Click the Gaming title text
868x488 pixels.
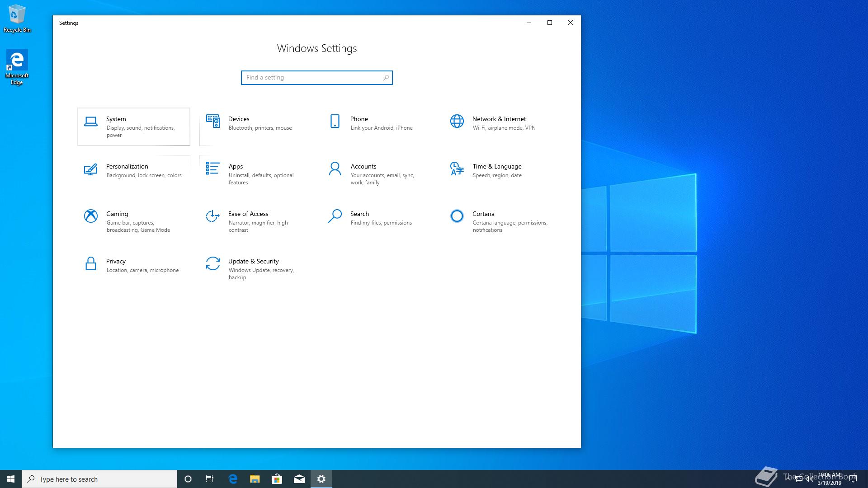pyautogui.click(x=117, y=214)
